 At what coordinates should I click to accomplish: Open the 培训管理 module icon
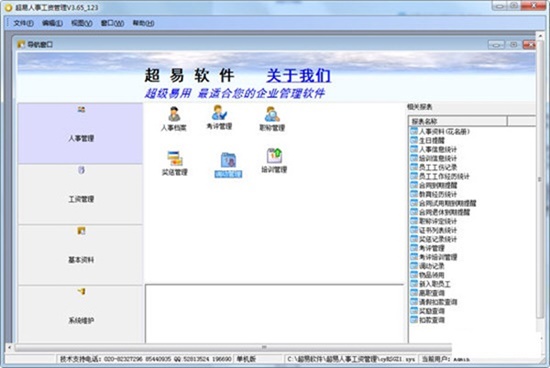tap(274, 161)
